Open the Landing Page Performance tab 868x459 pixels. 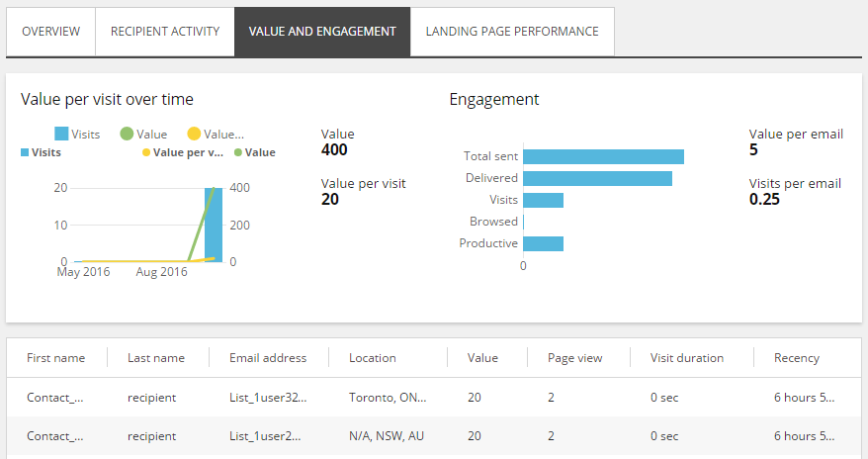click(512, 32)
